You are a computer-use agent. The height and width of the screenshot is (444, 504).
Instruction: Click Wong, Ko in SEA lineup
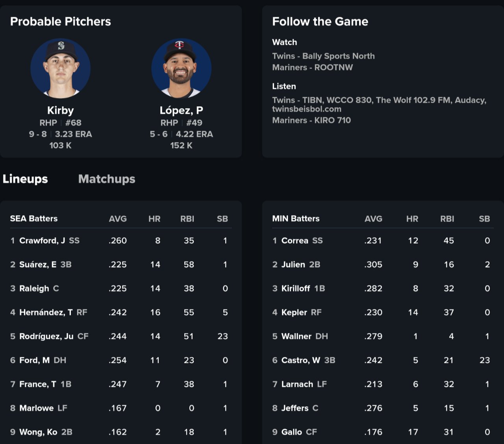tap(38, 432)
